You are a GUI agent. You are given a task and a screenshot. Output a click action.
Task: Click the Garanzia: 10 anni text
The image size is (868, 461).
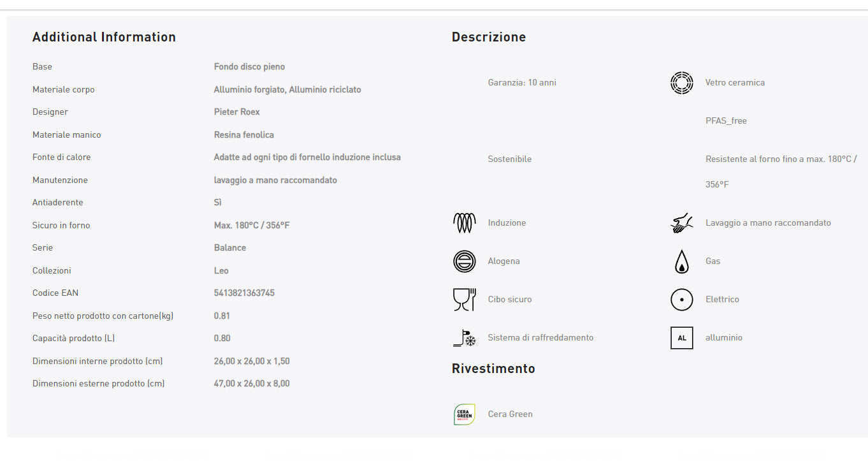(521, 83)
